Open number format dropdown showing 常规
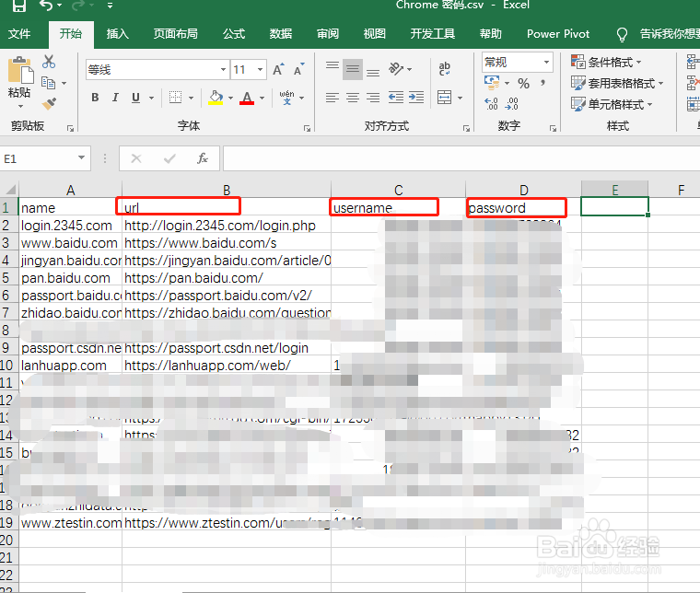700x593 pixels. 518,62
